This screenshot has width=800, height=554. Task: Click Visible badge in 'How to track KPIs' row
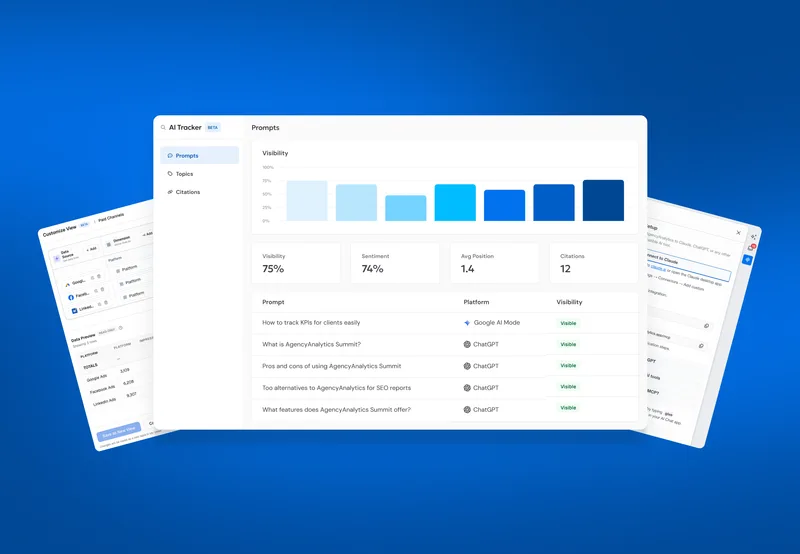568,323
